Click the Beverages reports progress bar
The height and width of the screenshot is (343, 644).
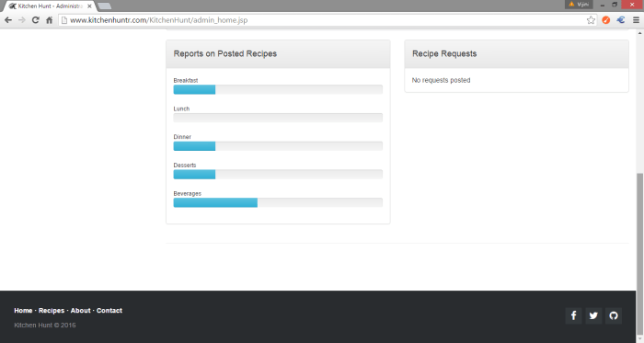tap(278, 202)
